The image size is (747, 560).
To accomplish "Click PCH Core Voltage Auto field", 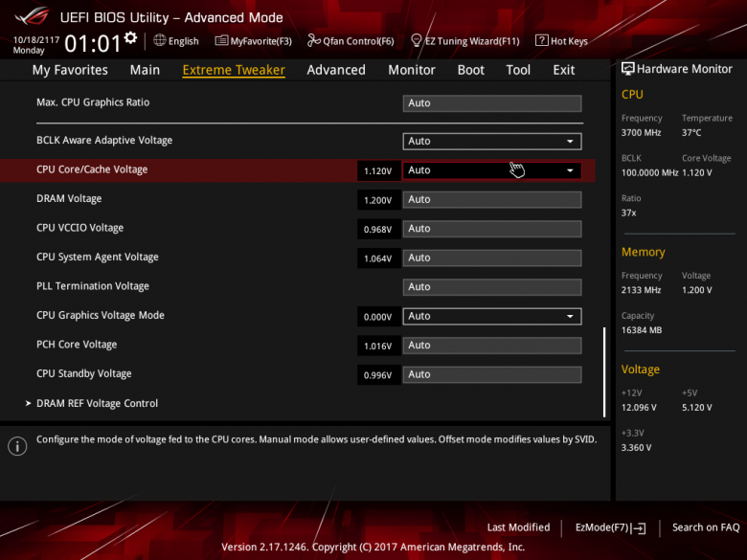I will pos(492,346).
